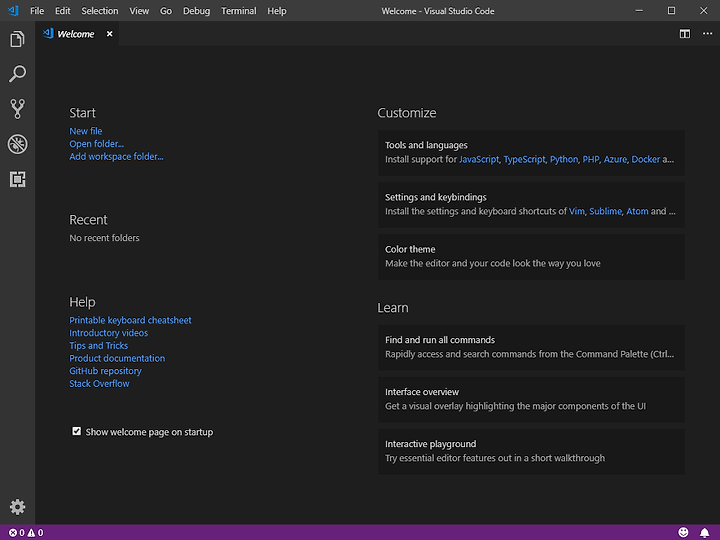
Task: Open the Extensions view
Action: (17, 179)
